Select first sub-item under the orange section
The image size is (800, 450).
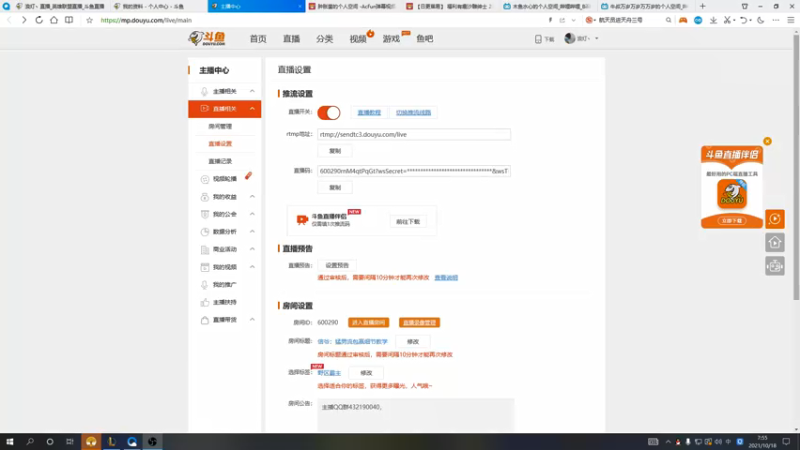(x=220, y=126)
